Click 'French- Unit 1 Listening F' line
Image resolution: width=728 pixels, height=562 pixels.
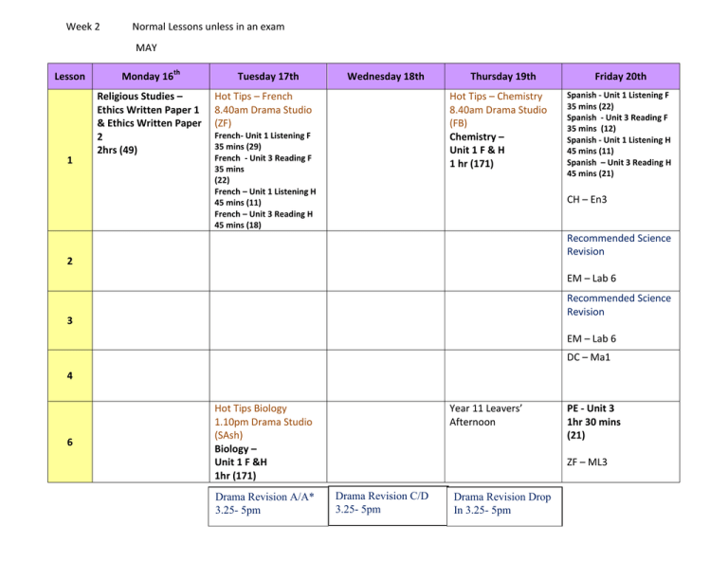(x=263, y=136)
